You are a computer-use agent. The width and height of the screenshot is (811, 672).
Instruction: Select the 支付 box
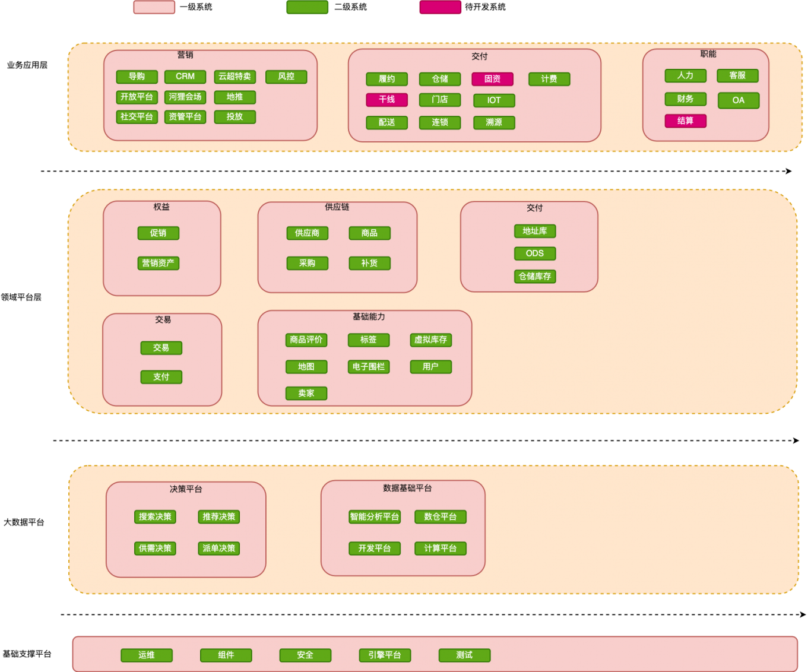point(161,377)
